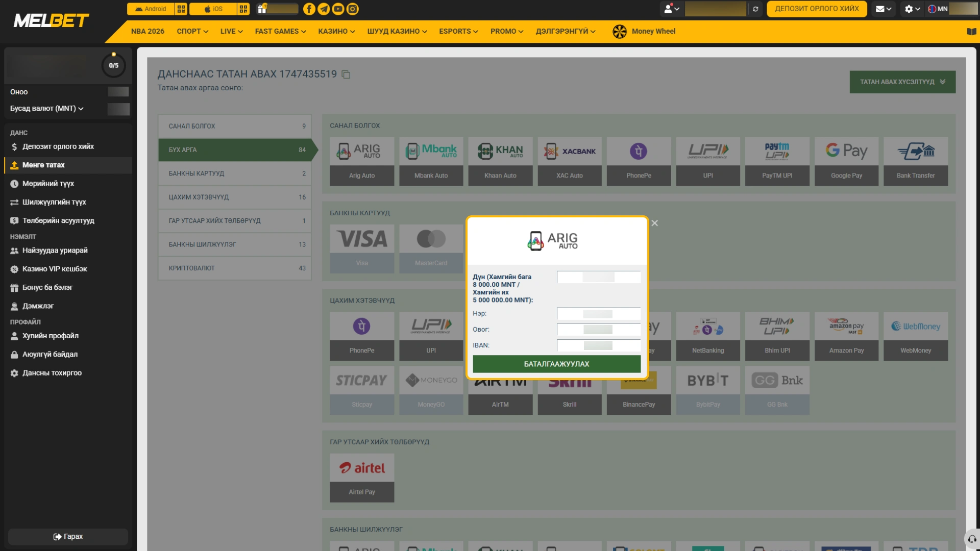Click the Нэр input field
The width and height of the screenshot is (980, 551).
(599, 314)
